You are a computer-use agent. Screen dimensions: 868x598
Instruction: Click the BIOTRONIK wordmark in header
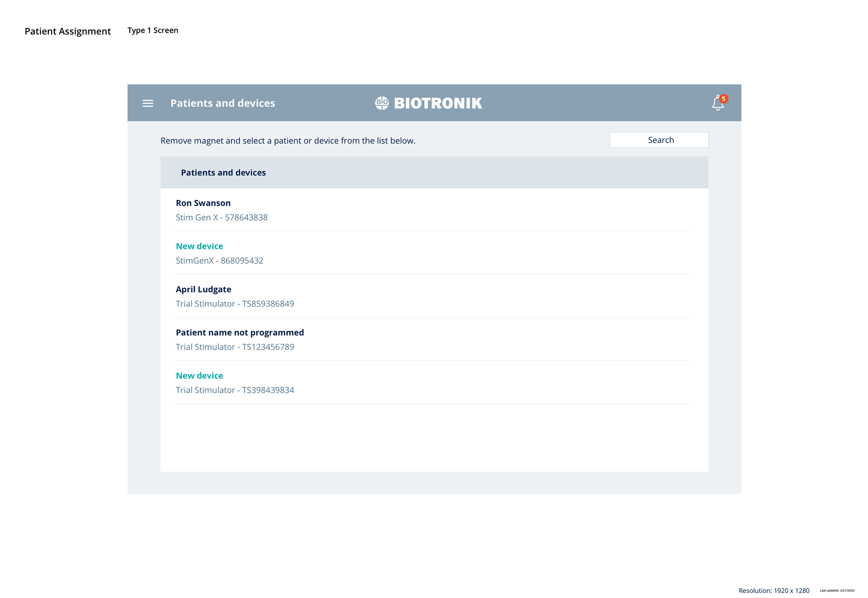click(438, 103)
